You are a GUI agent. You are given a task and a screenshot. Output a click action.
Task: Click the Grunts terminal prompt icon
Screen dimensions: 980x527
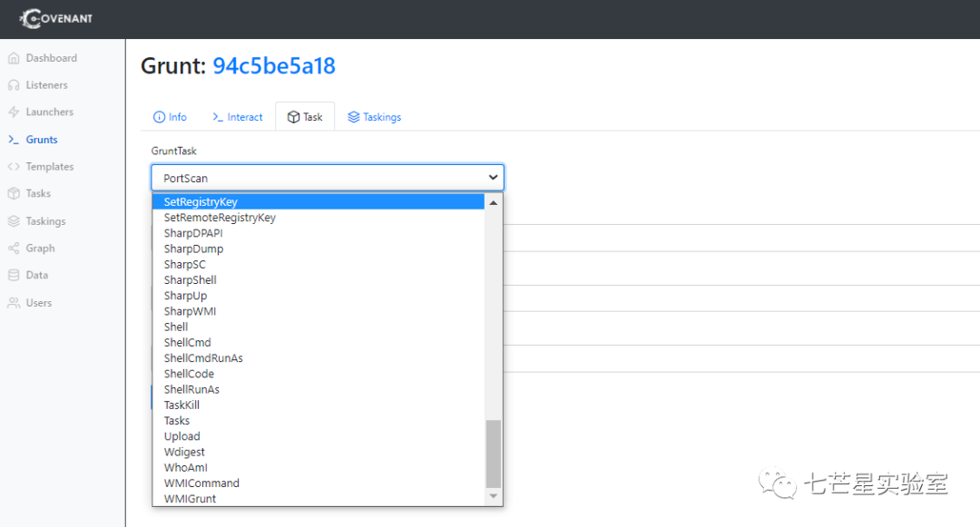coord(14,140)
